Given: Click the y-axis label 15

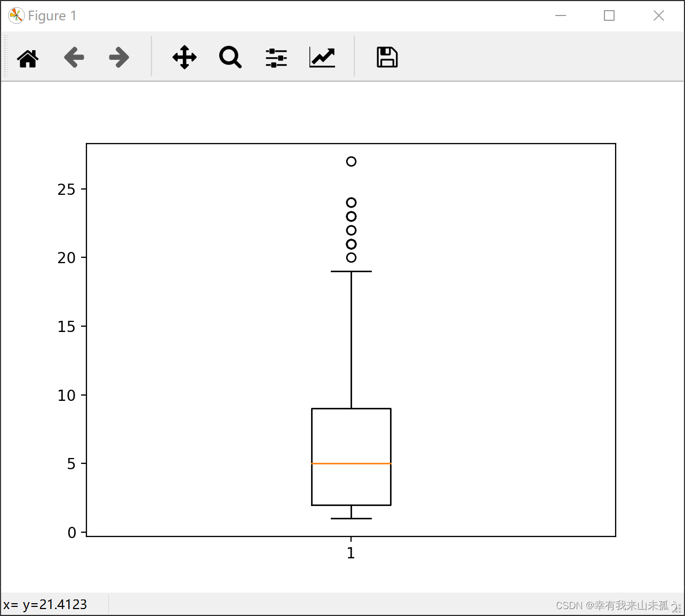Looking at the screenshot, I should click(67, 327).
